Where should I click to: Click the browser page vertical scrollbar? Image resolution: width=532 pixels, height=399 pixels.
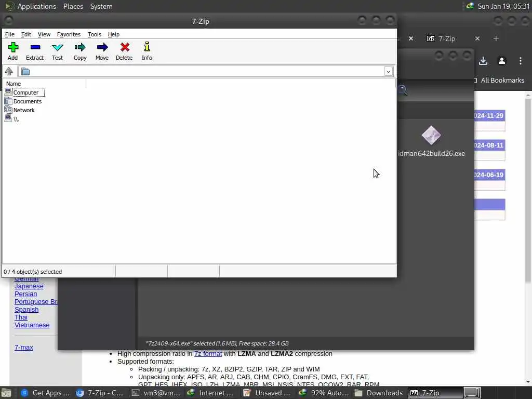point(528,190)
